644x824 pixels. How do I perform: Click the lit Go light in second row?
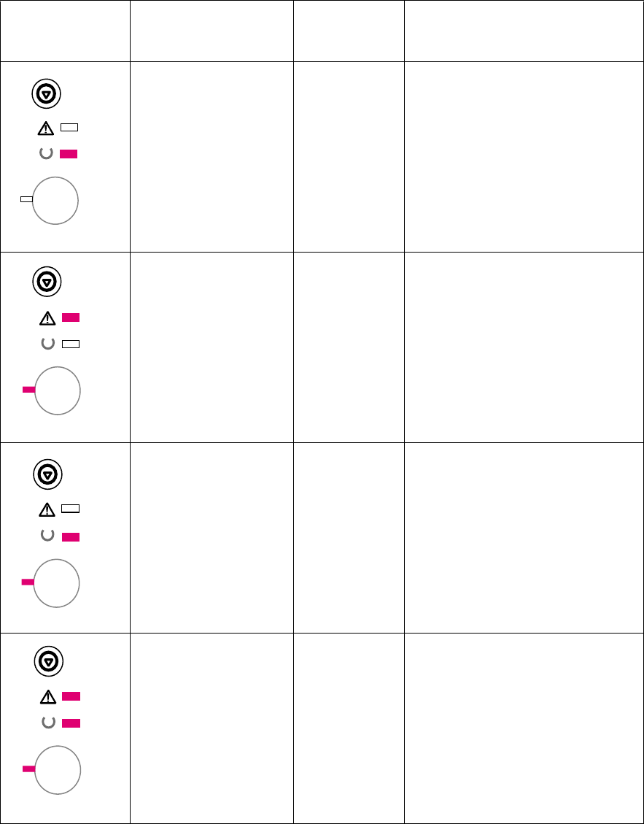tap(29, 390)
